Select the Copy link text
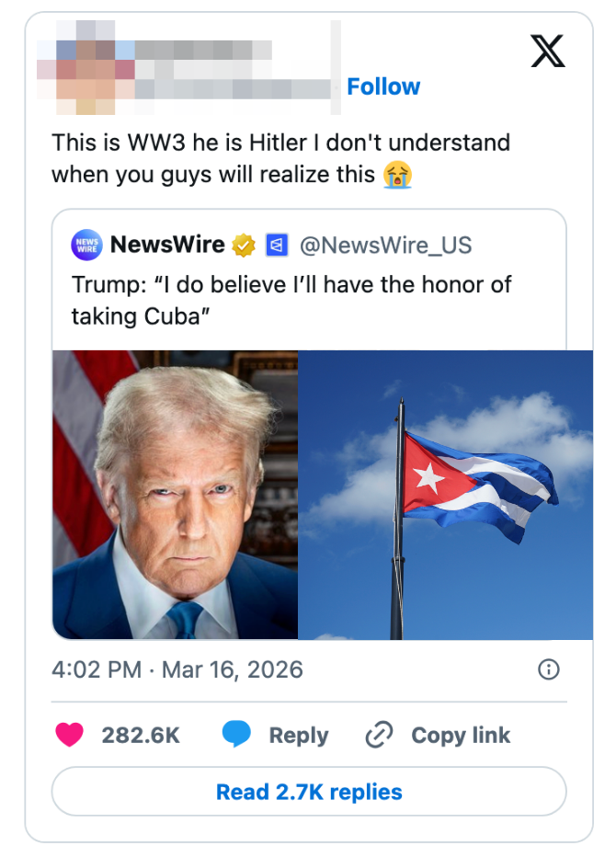The height and width of the screenshot is (857, 616). coord(461,735)
